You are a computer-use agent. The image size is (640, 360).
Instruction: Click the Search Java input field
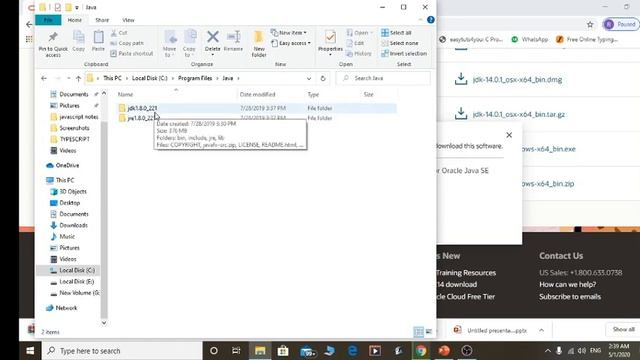pyautogui.click(x=383, y=78)
